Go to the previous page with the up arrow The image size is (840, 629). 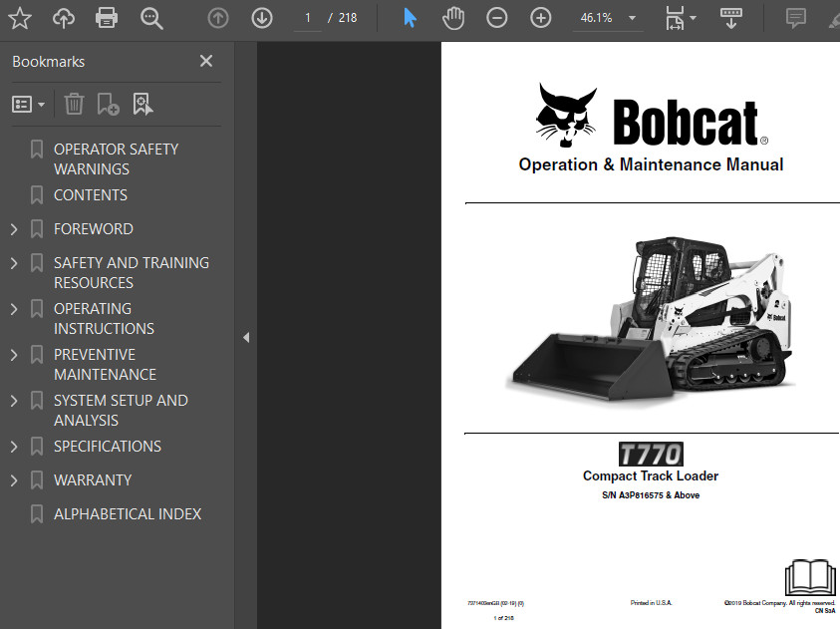[218, 18]
